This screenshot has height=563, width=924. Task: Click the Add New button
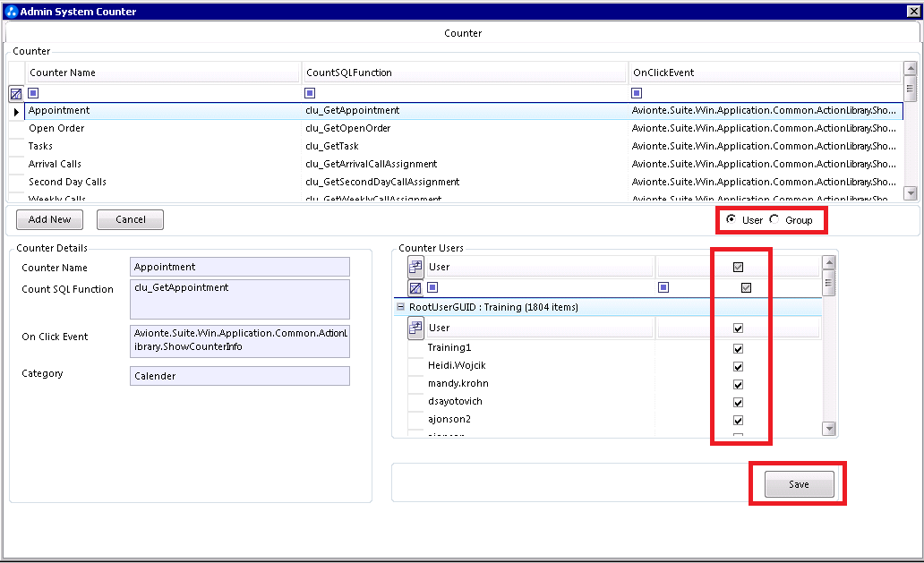pyautogui.click(x=49, y=219)
